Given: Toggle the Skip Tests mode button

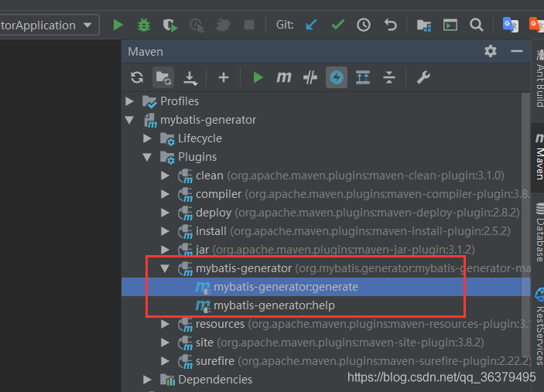Looking at the screenshot, I should [x=337, y=77].
